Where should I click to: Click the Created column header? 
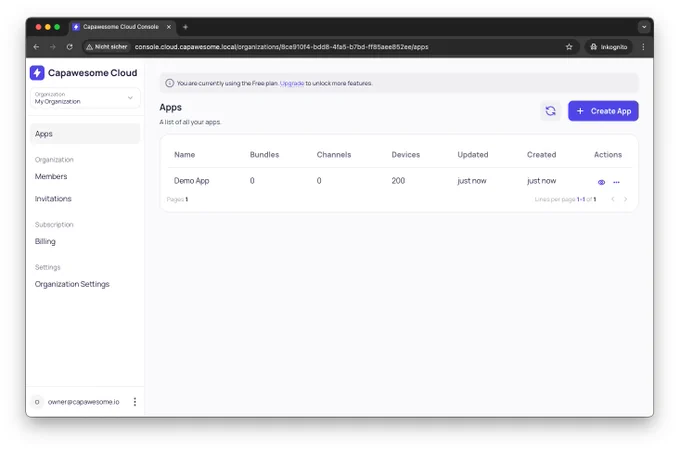coord(541,155)
